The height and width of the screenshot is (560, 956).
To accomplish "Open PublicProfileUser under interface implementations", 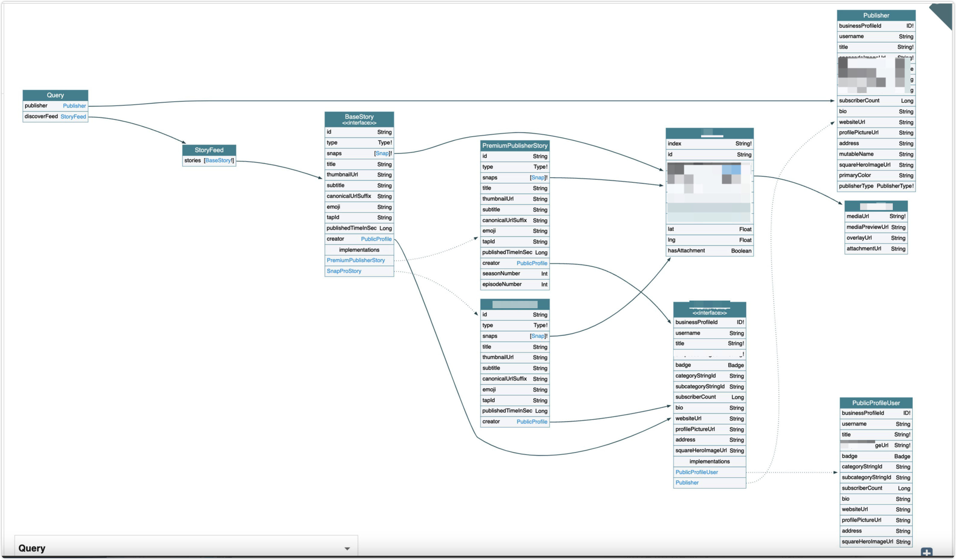I will coord(697,472).
